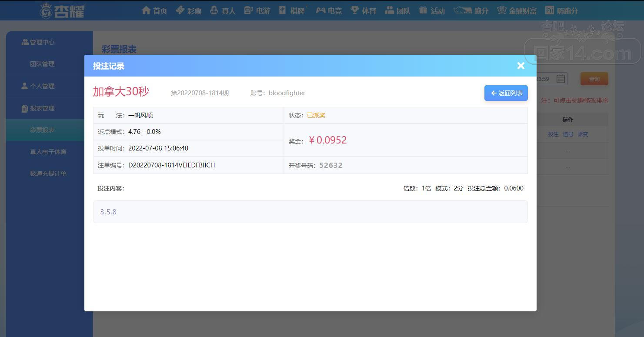
Task: Click the bet content box showing 3,5,8
Action: tap(310, 212)
